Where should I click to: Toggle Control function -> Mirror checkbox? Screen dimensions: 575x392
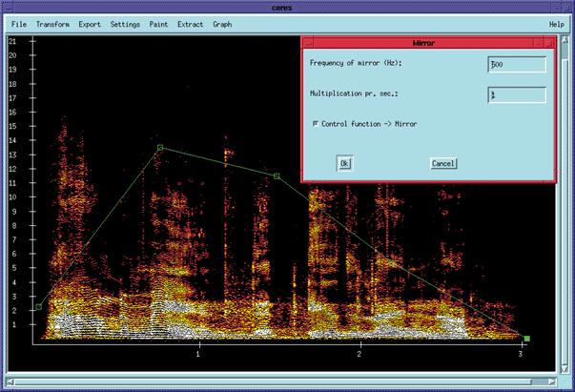(x=316, y=124)
